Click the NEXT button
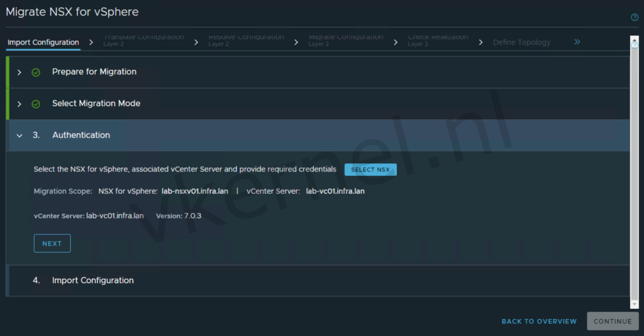The height and width of the screenshot is (336, 644). click(x=52, y=243)
